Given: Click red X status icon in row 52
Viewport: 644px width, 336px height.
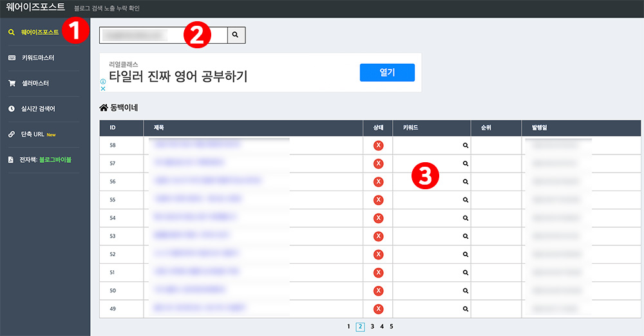Looking at the screenshot, I should pos(378,254).
